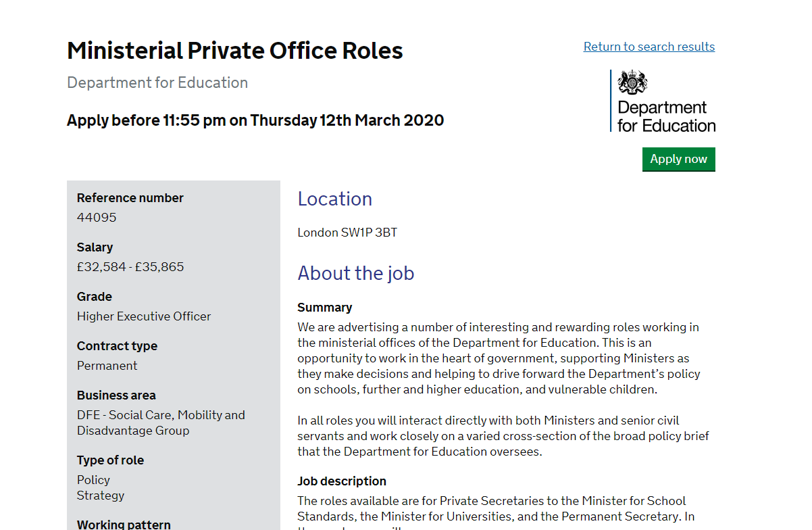Click the salary range £32,584 - £35,865
The image size is (812, 530).
[x=130, y=267]
